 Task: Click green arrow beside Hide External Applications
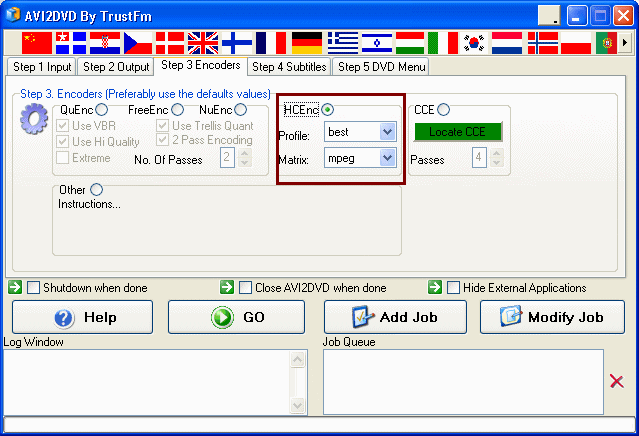[435, 287]
